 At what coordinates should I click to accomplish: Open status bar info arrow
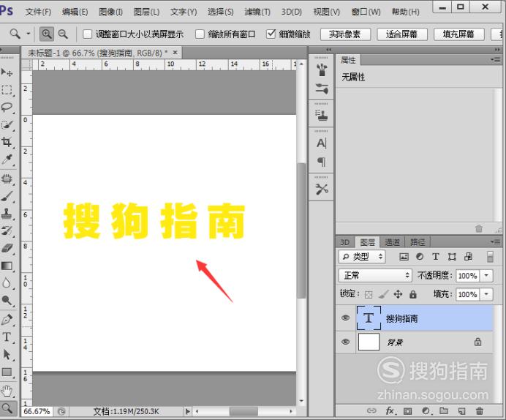pyautogui.click(x=187, y=411)
